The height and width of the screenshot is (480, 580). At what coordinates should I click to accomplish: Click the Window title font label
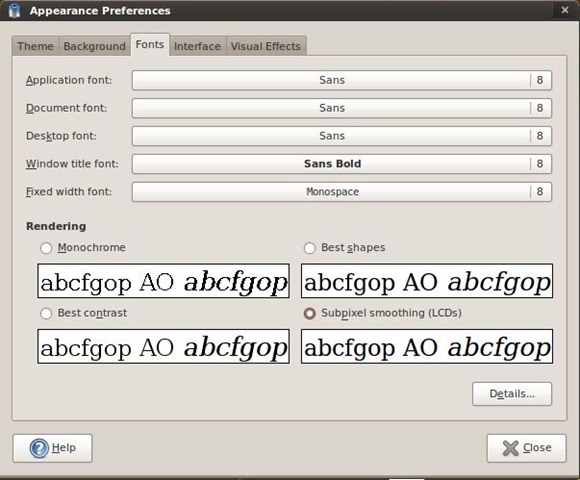pos(72,164)
